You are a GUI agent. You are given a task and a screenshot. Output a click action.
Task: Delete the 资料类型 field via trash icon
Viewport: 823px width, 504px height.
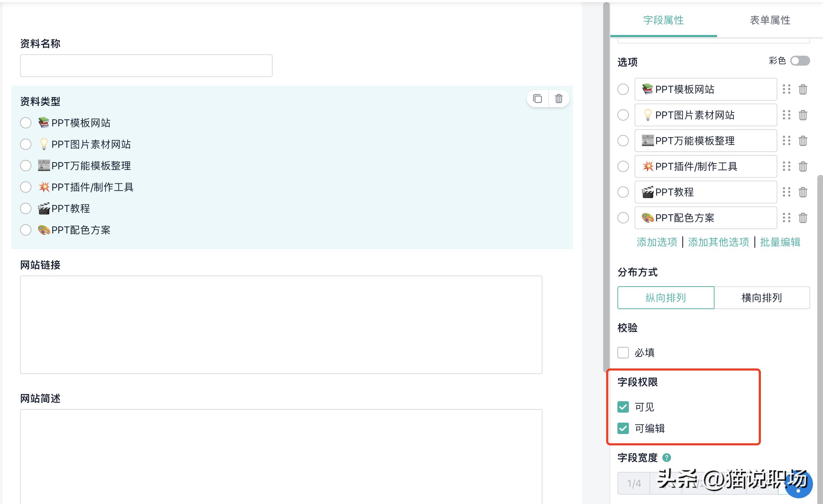[559, 99]
